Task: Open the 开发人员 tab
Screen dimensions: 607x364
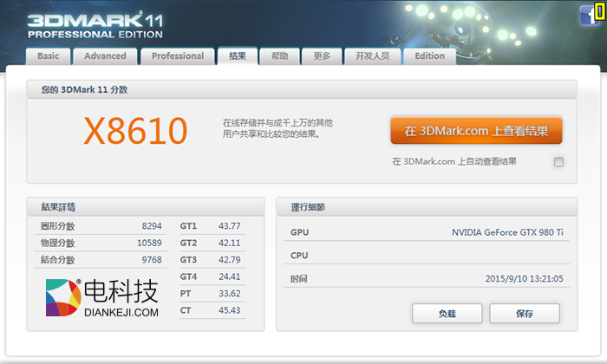Action: (372, 56)
